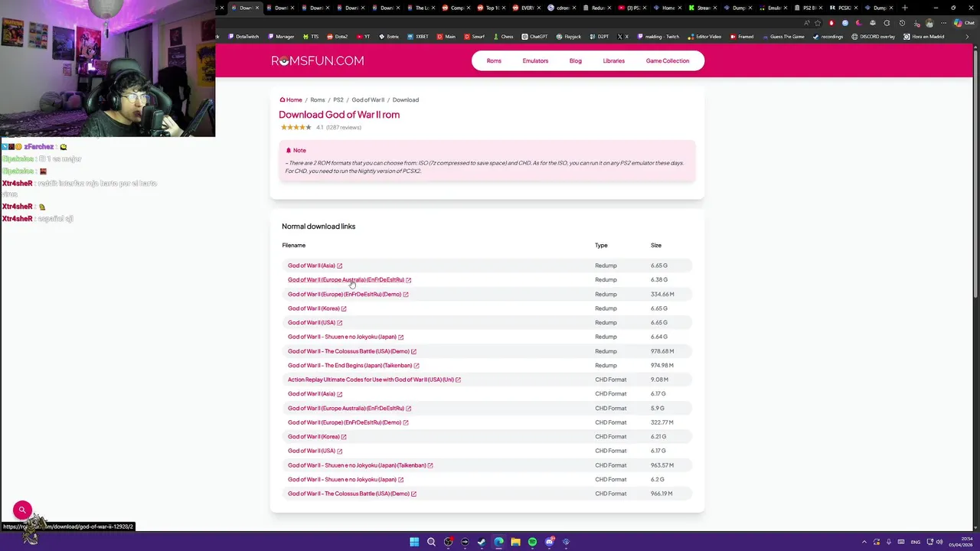Open Windows taskbar search

point(431,542)
